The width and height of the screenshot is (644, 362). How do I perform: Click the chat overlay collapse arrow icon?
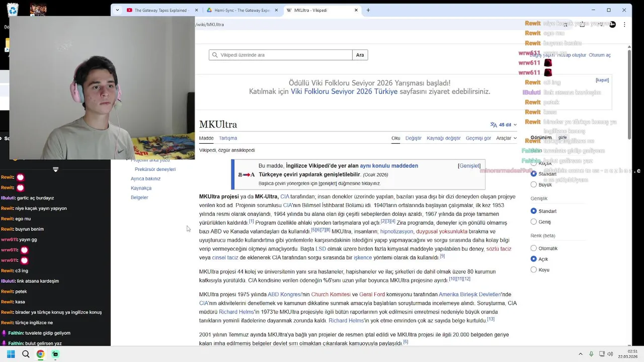[x=55, y=169]
